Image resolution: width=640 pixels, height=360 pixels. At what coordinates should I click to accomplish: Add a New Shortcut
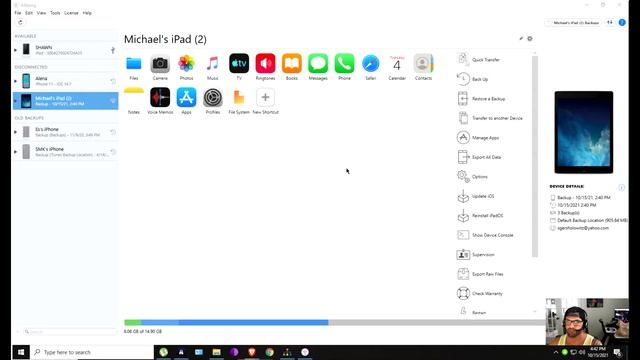265,98
